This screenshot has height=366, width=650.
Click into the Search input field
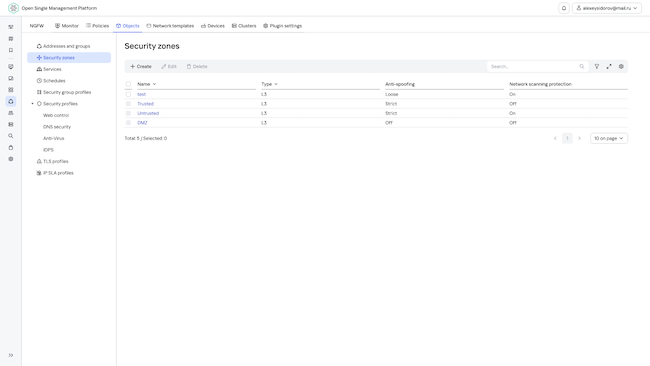click(x=534, y=66)
